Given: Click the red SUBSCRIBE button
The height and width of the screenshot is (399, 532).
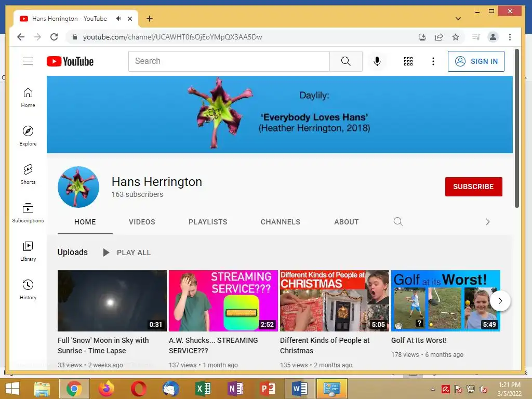Looking at the screenshot, I should [x=473, y=187].
